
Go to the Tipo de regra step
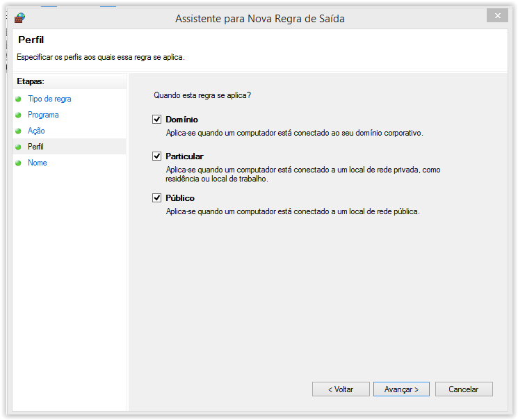(x=49, y=99)
